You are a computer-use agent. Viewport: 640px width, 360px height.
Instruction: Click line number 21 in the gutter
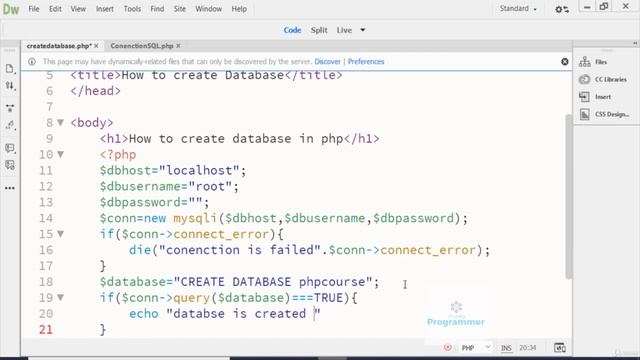(46, 329)
